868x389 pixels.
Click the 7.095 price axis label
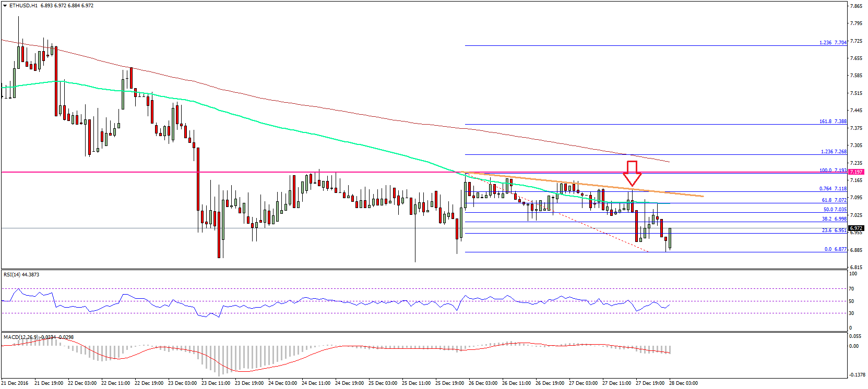click(x=856, y=198)
